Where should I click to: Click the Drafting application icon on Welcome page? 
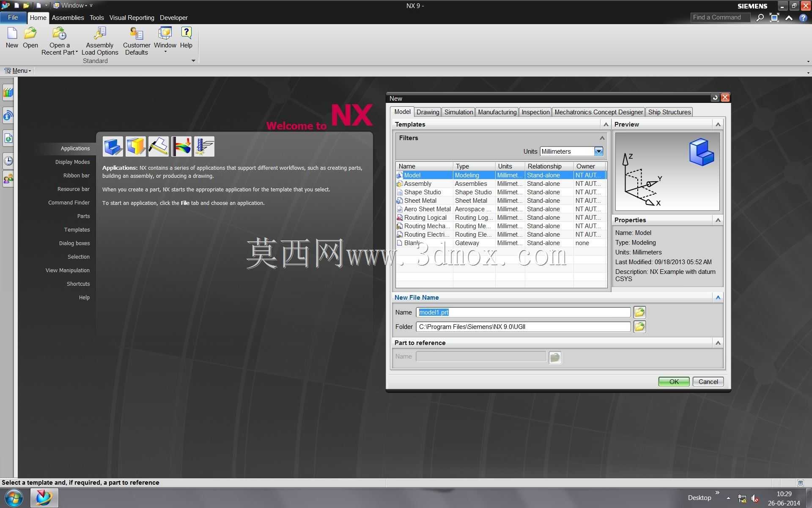pos(159,146)
